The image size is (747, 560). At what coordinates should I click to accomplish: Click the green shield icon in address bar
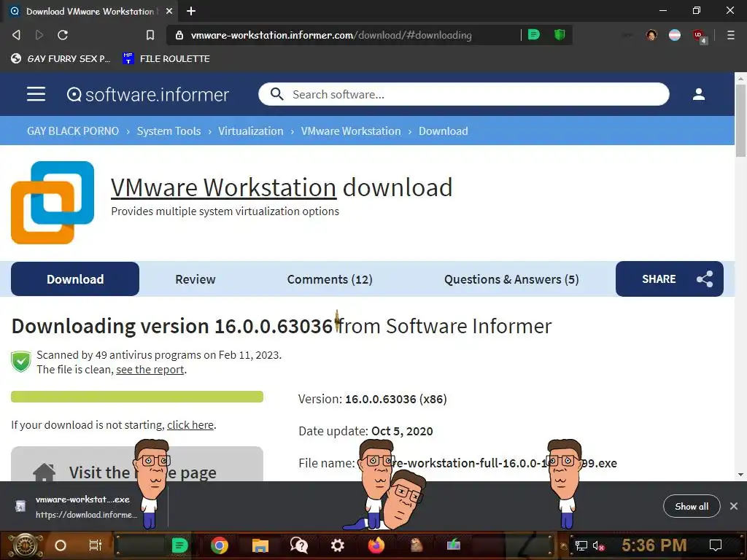tap(560, 35)
